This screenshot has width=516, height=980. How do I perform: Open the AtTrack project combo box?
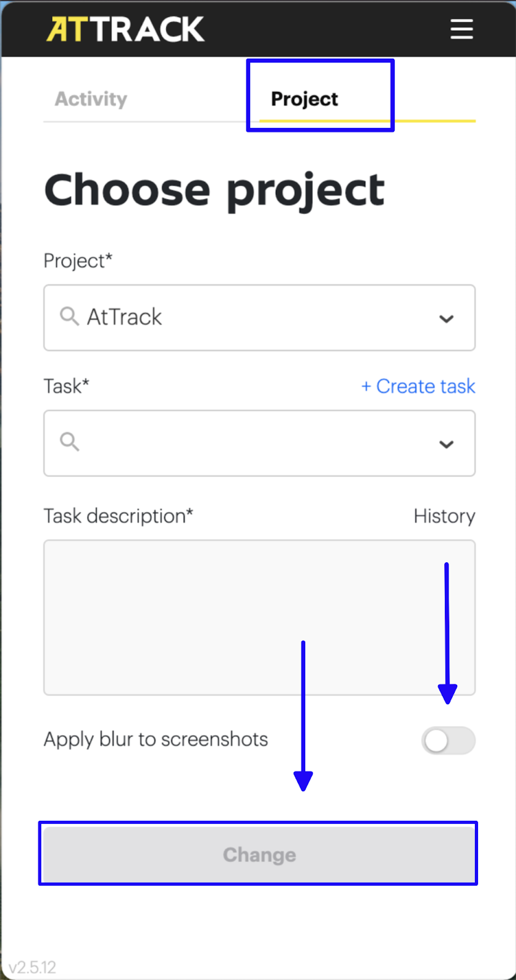pyautogui.click(x=259, y=318)
